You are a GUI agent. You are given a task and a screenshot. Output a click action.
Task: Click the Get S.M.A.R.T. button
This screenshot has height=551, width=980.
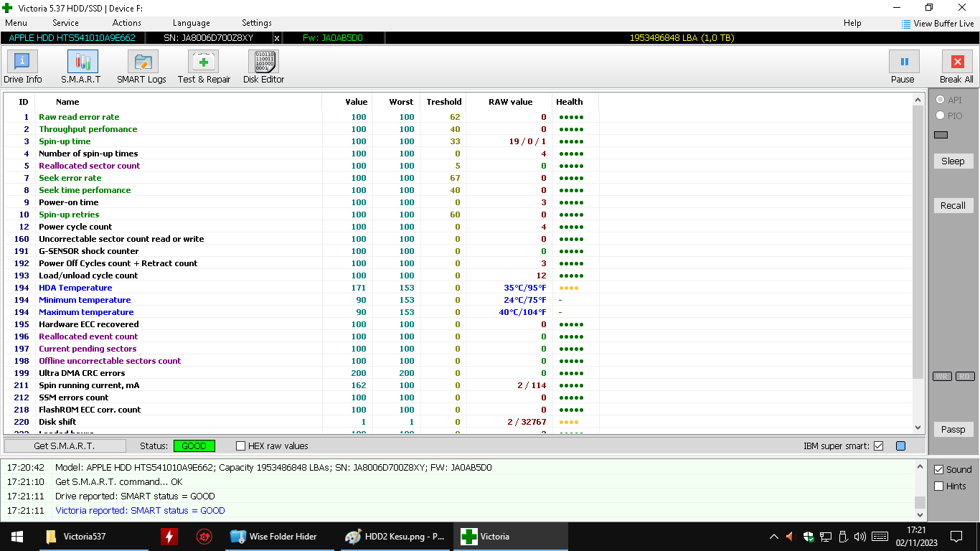(x=65, y=446)
